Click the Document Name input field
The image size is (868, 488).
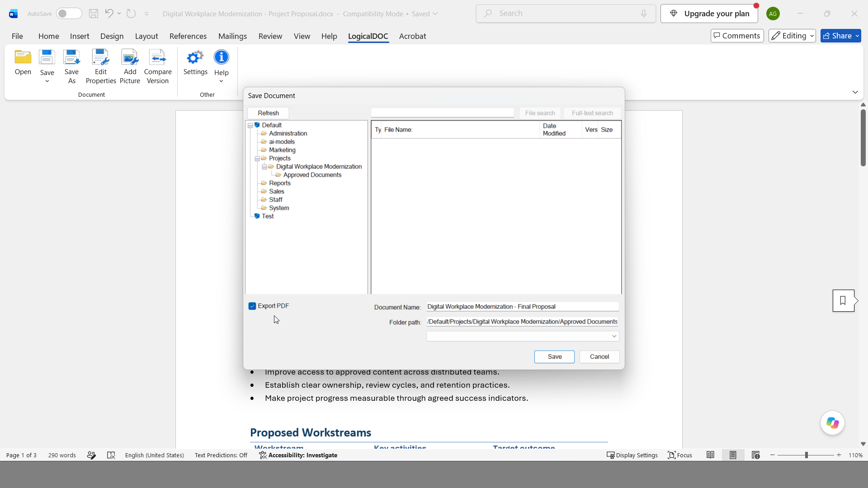(x=522, y=306)
